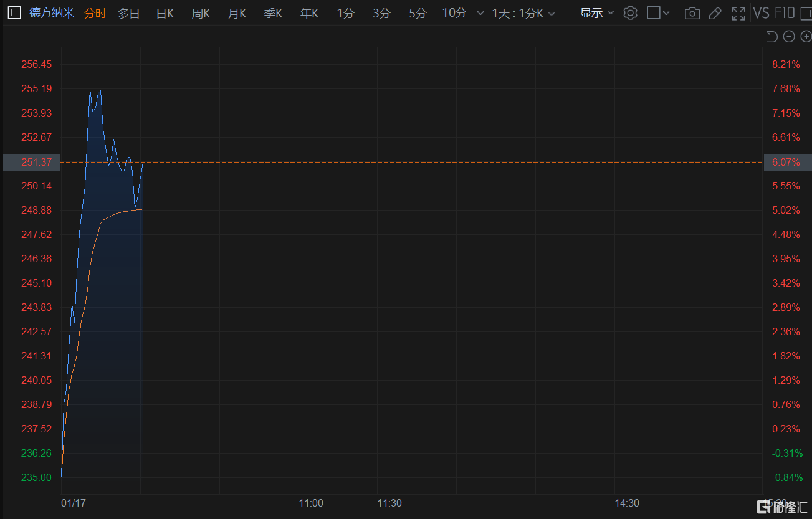
Task: Select the 3分 three-minute interval
Action: pos(382,13)
